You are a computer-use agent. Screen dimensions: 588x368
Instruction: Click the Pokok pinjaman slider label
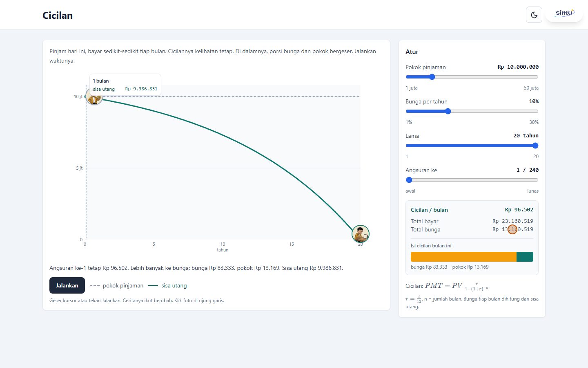pyautogui.click(x=425, y=67)
